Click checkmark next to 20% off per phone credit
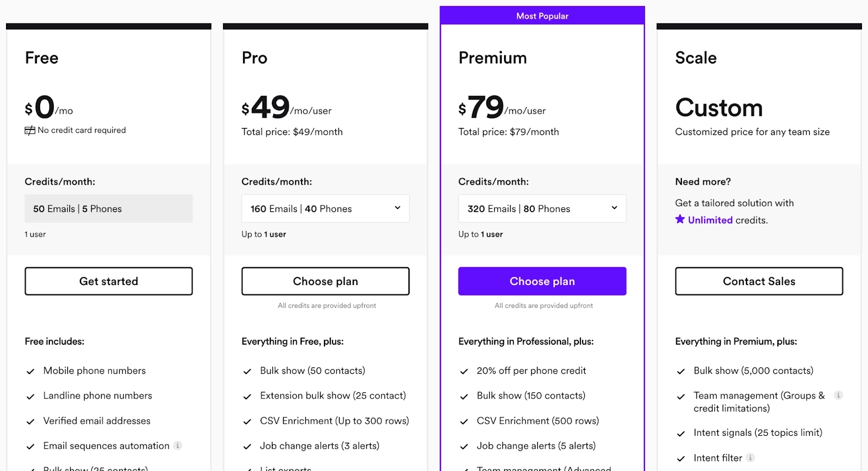Image resolution: width=868 pixels, height=471 pixels. click(x=464, y=371)
